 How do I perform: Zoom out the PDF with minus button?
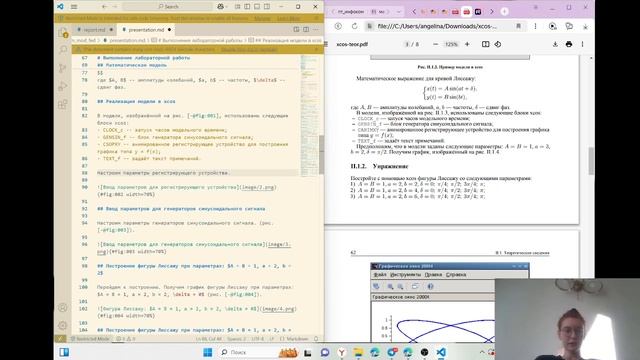pyautogui.click(x=436, y=44)
